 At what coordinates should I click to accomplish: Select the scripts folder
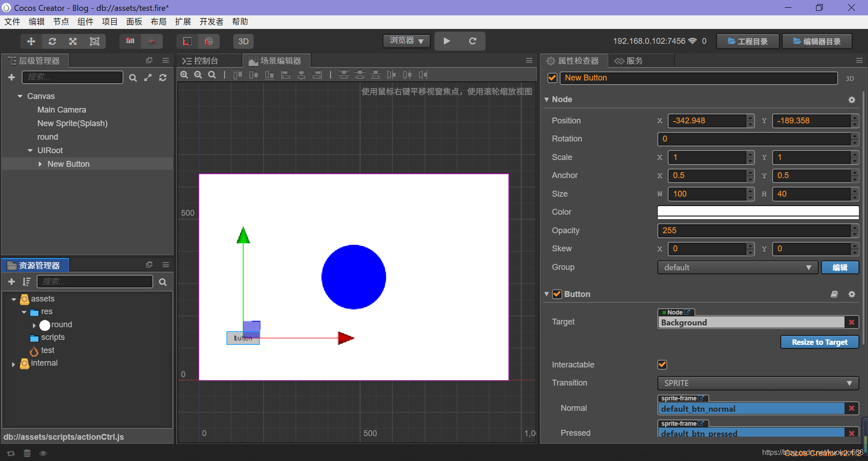point(52,337)
